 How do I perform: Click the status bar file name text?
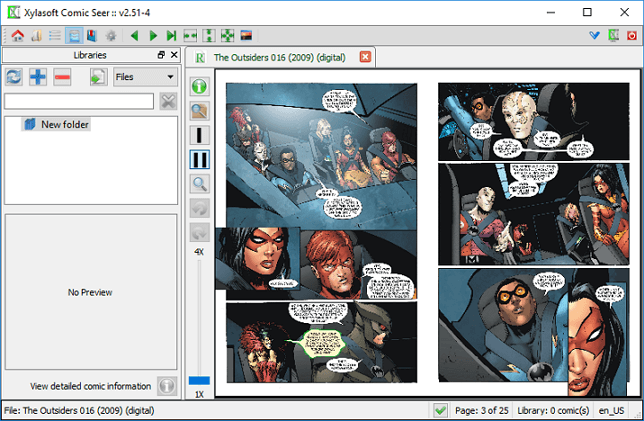click(x=79, y=410)
